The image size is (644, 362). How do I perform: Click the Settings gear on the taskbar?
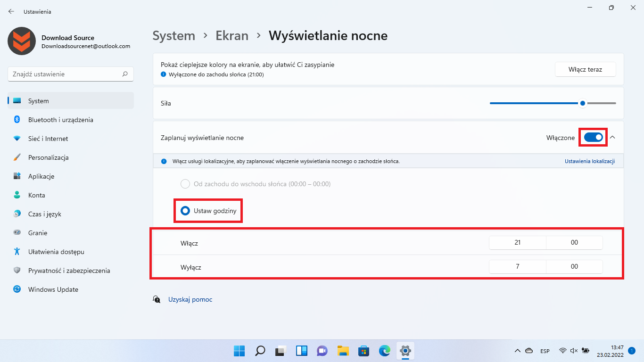(405, 351)
